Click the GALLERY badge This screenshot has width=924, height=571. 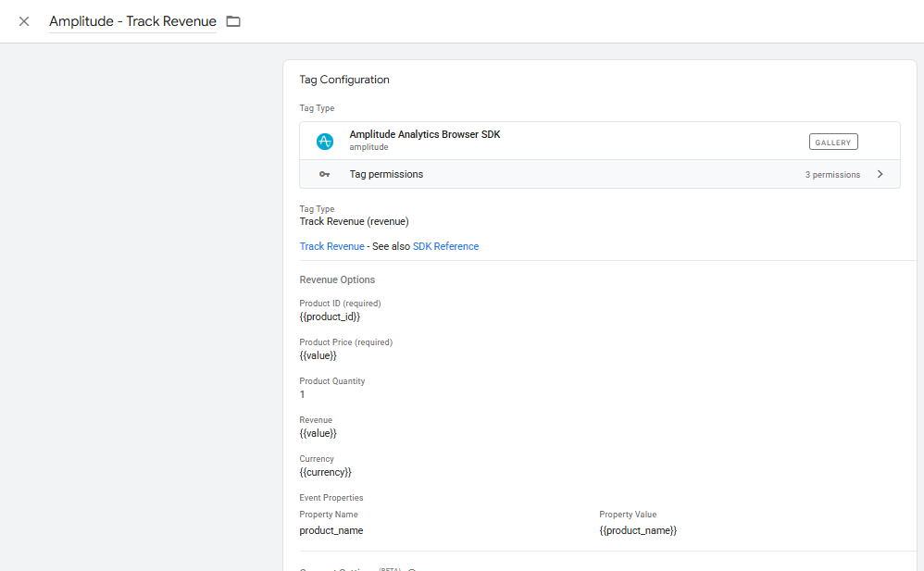[x=833, y=142]
